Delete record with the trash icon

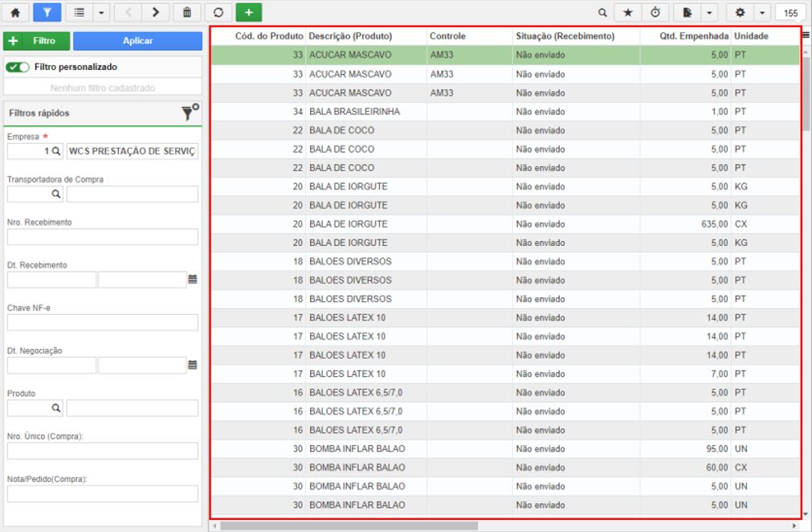[187, 12]
